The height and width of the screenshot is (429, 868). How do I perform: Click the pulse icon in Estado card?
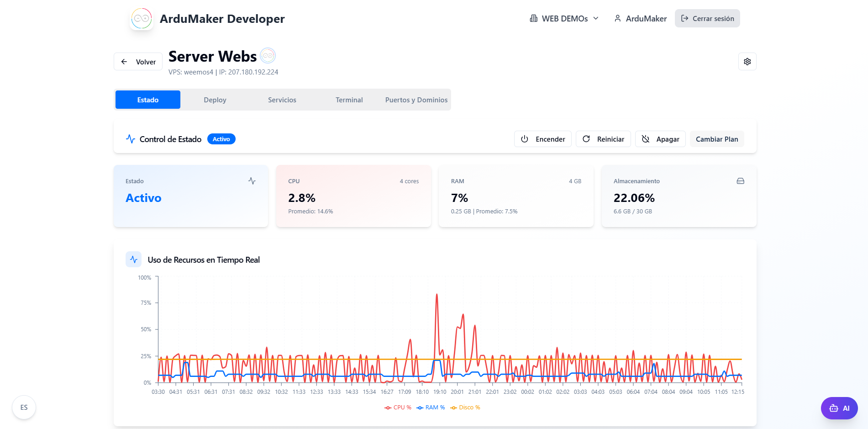(x=252, y=181)
